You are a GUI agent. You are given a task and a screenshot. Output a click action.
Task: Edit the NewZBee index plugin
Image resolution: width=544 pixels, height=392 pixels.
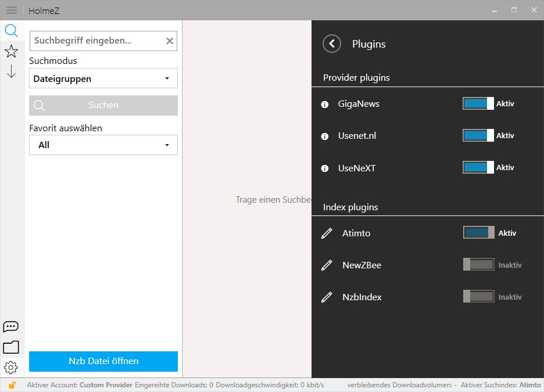tap(327, 265)
